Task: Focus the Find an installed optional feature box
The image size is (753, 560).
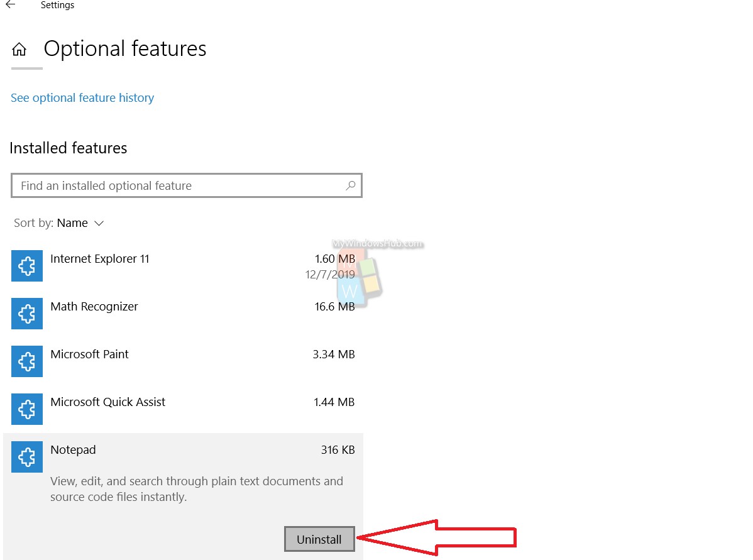Action: (186, 185)
